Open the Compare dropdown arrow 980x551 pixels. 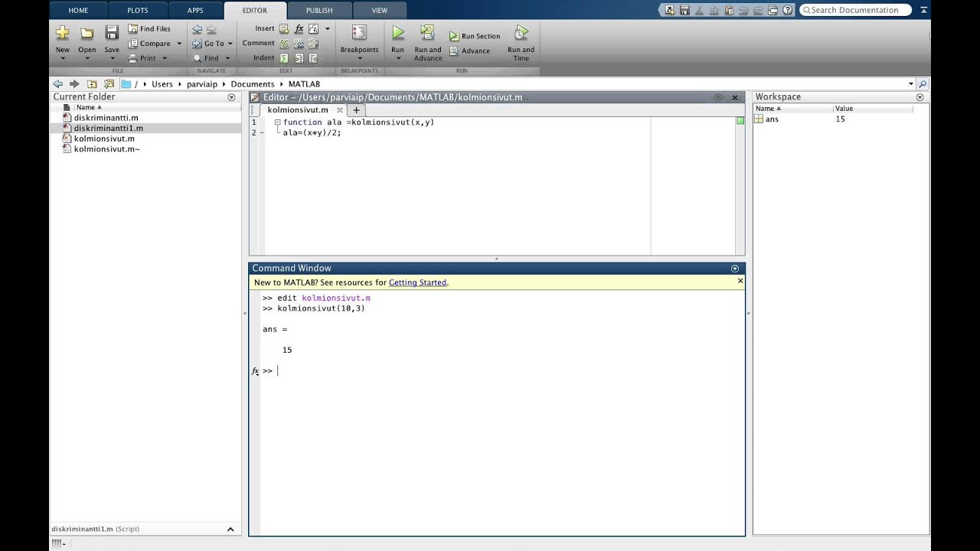point(179,44)
